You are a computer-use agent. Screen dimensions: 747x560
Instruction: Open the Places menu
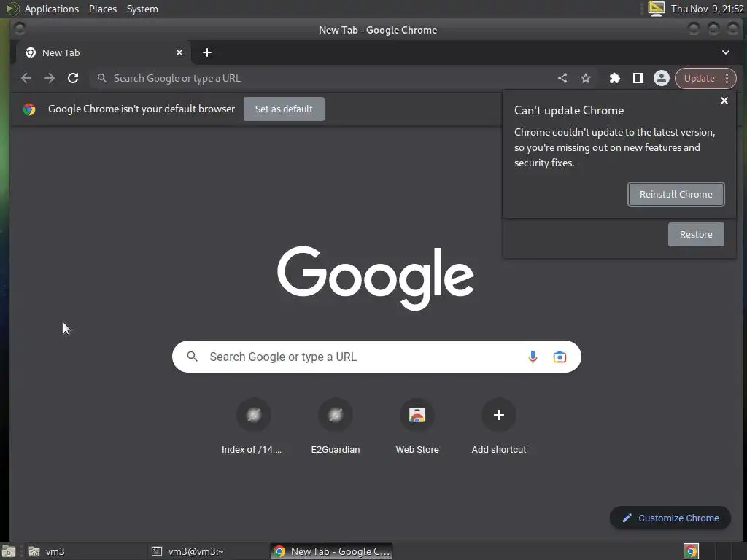point(103,9)
